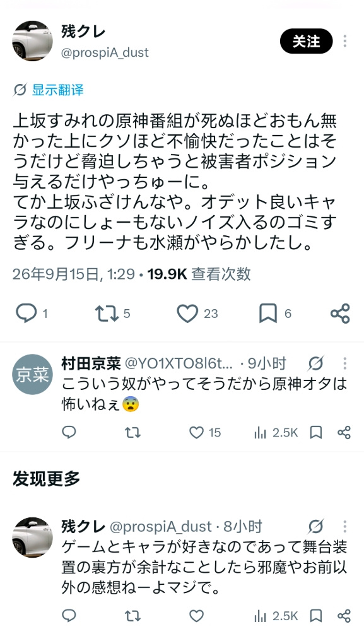Bookmark the main tweet with 6 bookmarks
The width and height of the screenshot is (364, 629).
[268, 314]
